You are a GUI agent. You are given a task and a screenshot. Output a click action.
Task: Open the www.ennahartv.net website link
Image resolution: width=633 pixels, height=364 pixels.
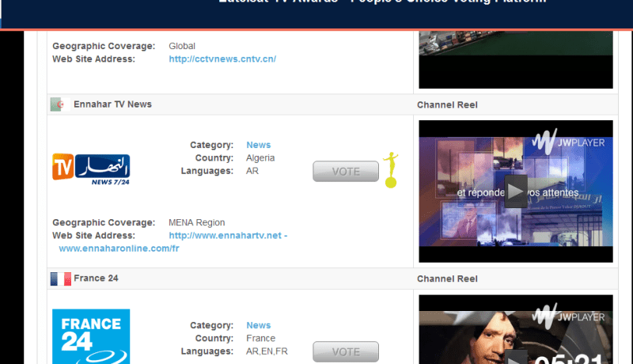tap(228, 235)
